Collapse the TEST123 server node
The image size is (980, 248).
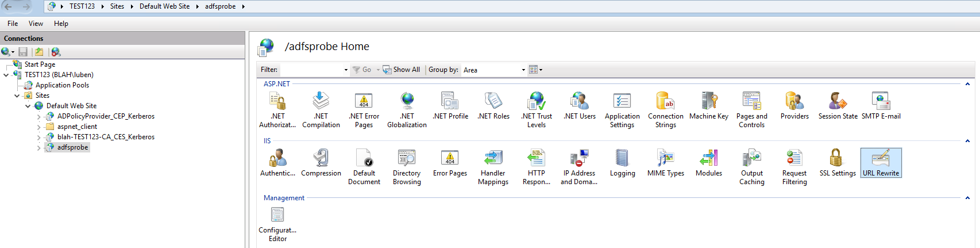[6, 75]
